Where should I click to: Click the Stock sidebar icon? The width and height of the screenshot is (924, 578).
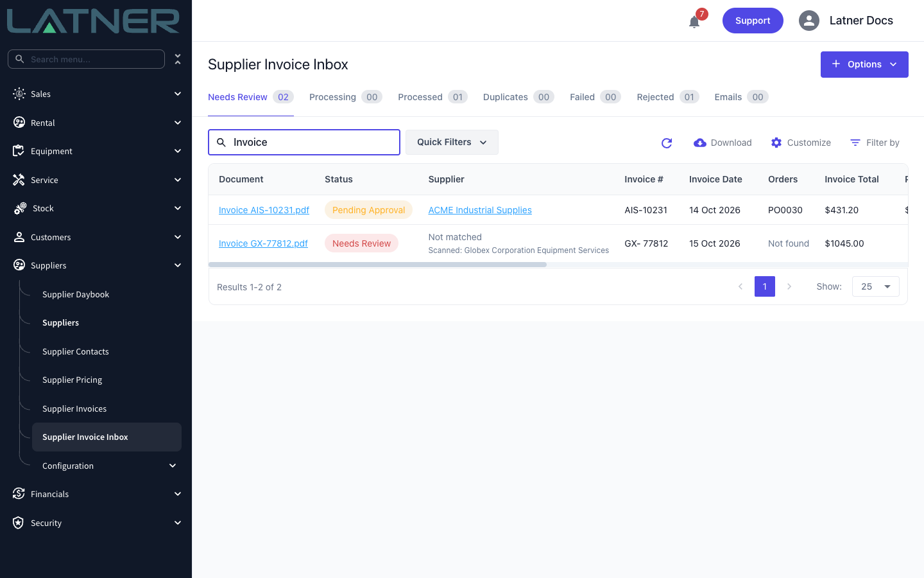click(x=20, y=208)
